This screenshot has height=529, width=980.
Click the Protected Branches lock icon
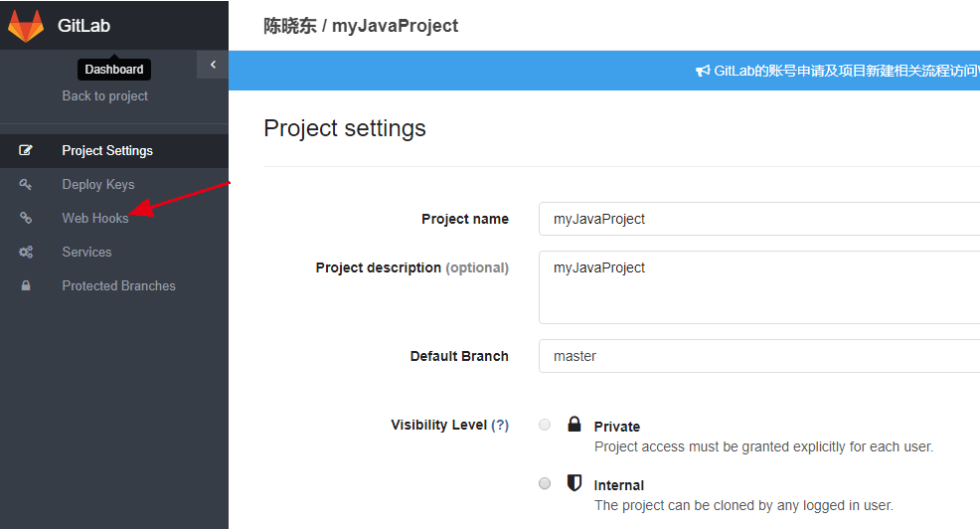26,285
